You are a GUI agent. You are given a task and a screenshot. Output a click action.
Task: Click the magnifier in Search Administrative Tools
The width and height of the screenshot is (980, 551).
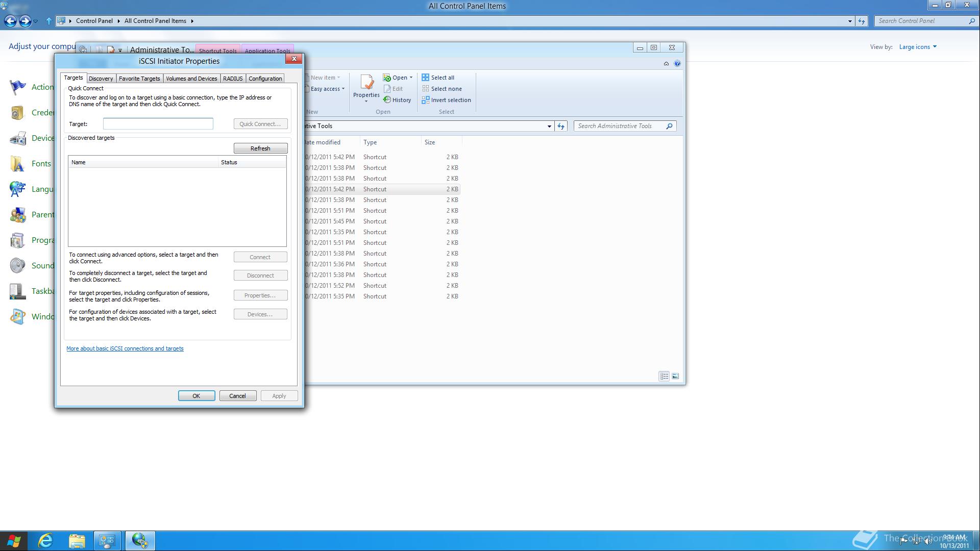pyautogui.click(x=669, y=126)
